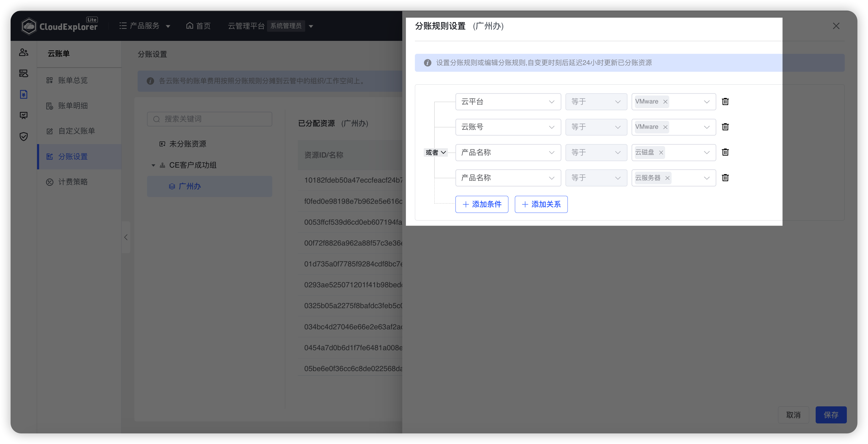
Task: Expand value selector in 云平台 row
Action: pyautogui.click(x=706, y=102)
